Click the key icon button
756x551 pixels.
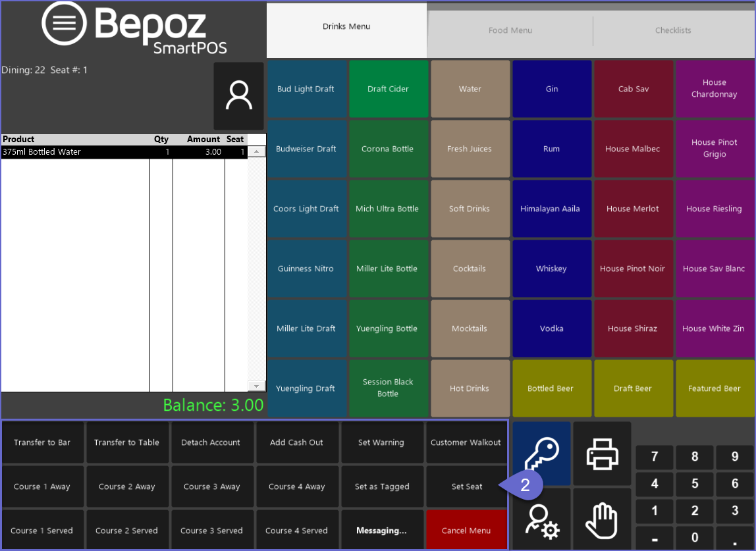(x=541, y=454)
